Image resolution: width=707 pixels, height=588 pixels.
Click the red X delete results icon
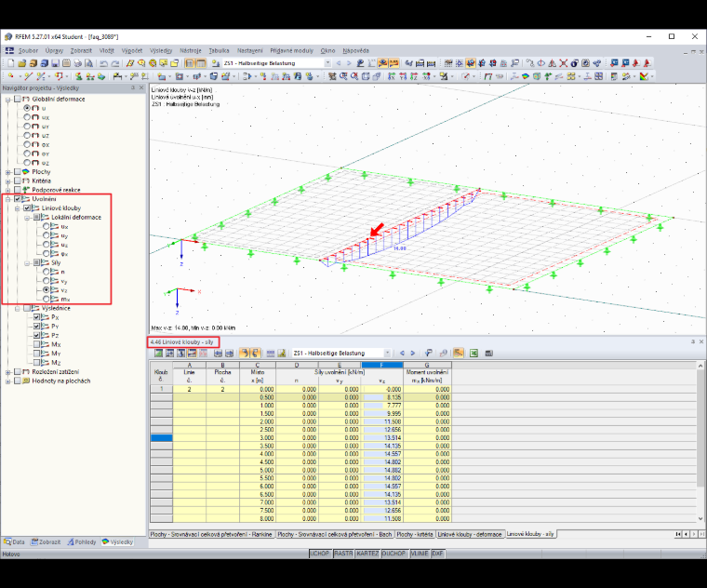563,63
